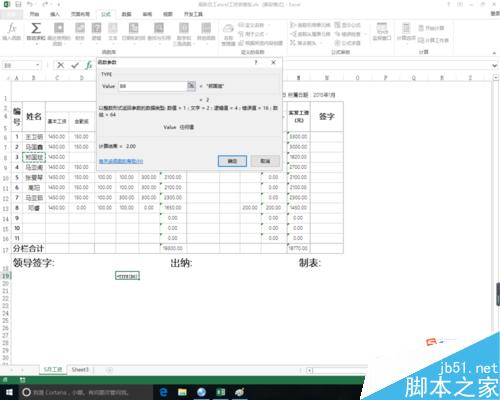The image size is (500, 400).
Task: Collapse dialog using the Value range selector button
Action: click(x=191, y=86)
